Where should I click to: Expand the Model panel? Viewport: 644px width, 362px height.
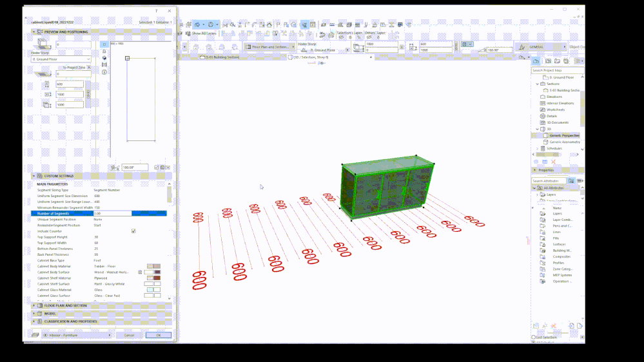coord(34,314)
